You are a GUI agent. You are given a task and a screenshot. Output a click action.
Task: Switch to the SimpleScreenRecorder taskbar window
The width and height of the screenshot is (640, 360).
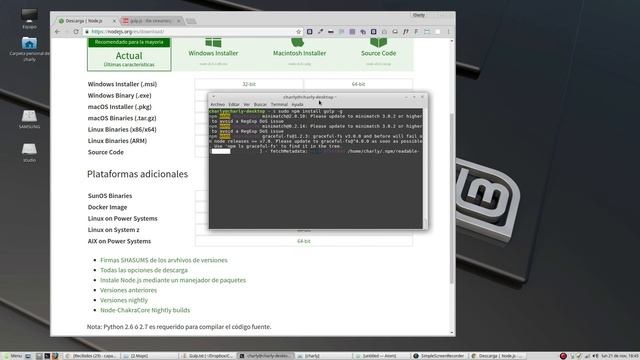pyautogui.click(x=439, y=356)
